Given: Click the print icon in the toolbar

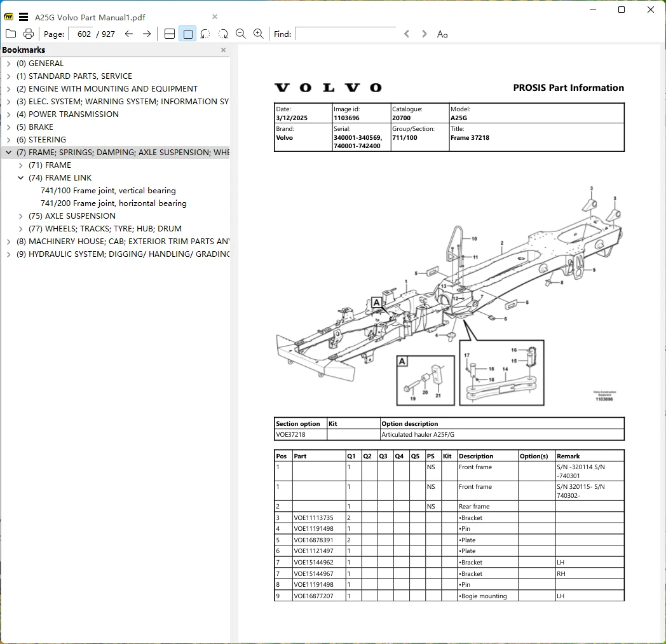Looking at the screenshot, I should point(29,34).
